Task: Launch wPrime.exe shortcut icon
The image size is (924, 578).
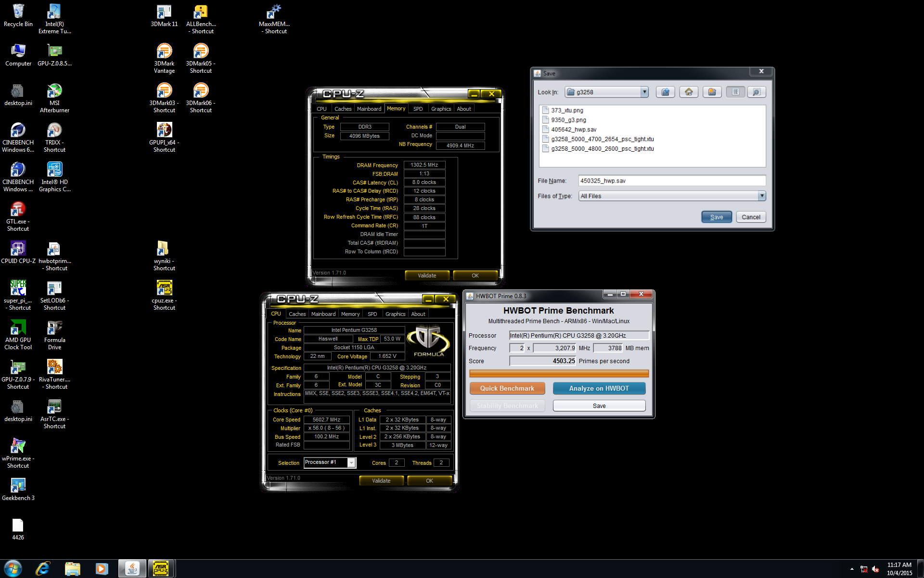Action: coord(18,453)
